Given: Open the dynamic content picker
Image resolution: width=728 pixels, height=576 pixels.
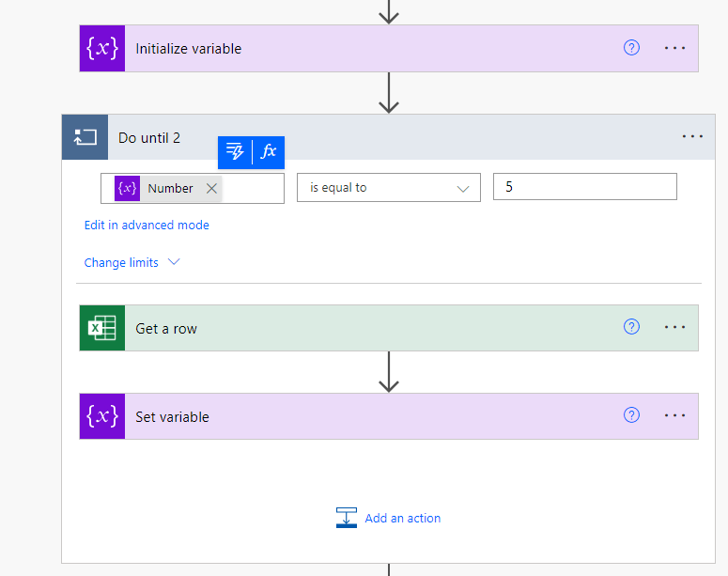Looking at the screenshot, I should [235, 152].
